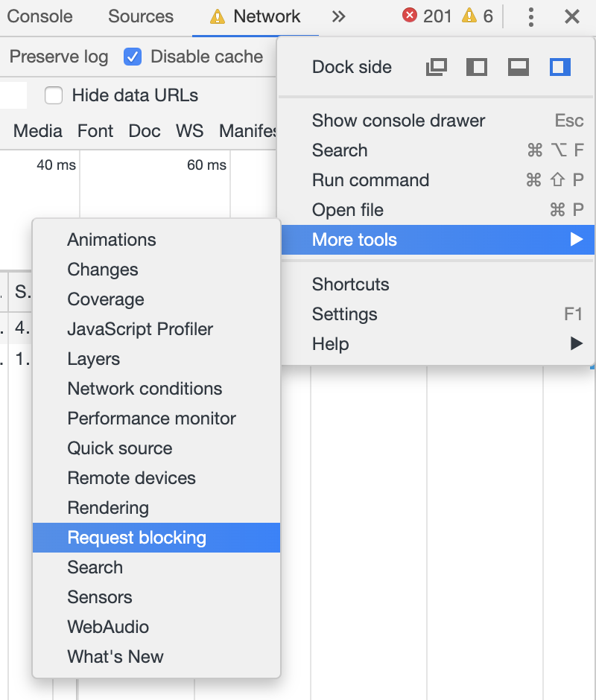
Task: Dock DevTools to bottom icon
Action: point(519,67)
